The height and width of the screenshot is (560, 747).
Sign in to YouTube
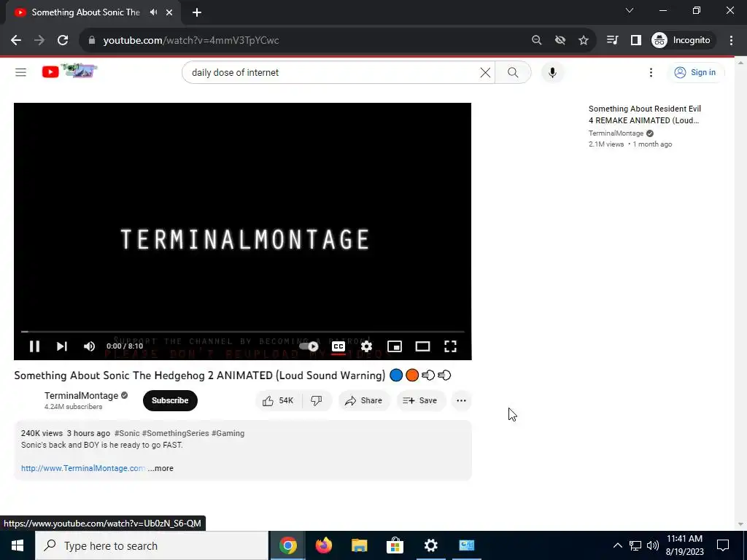(x=695, y=72)
